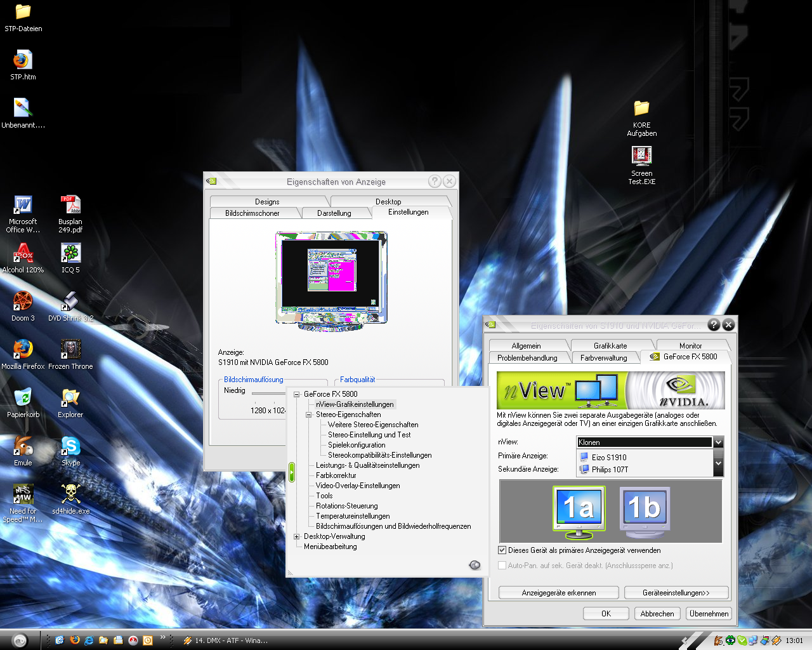Switch to the Bildschirmschoner tab
The height and width of the screenshot is (650, 812).
pyautogui.click(x=252, y=213)
